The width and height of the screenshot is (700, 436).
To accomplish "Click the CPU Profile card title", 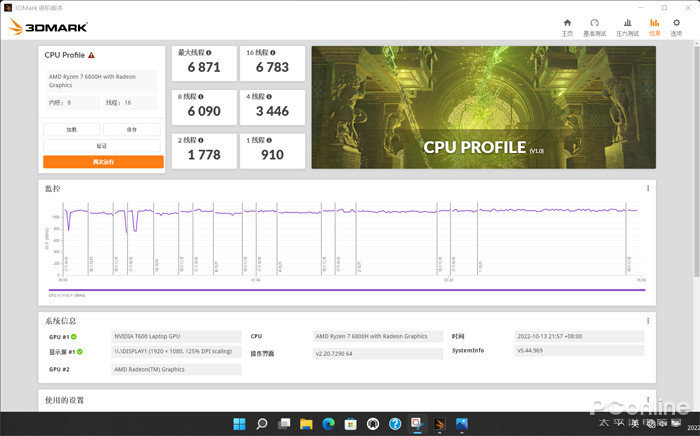I will (x=65, y=55).
